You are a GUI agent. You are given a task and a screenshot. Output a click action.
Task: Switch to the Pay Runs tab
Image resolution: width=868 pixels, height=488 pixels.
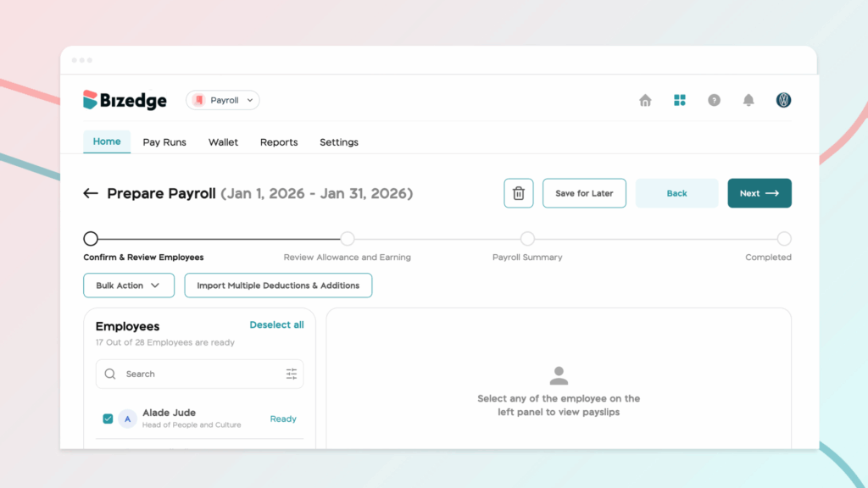point(164,142)
